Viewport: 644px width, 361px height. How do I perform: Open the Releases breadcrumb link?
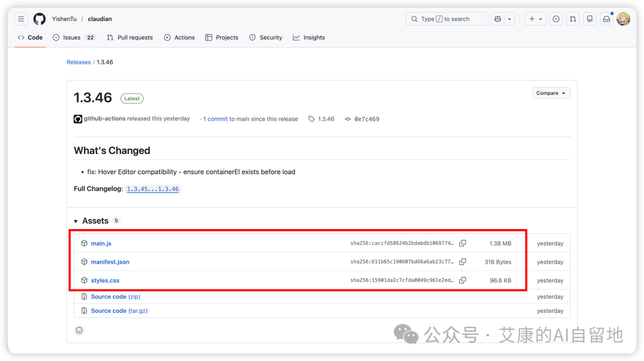(79, 62)
